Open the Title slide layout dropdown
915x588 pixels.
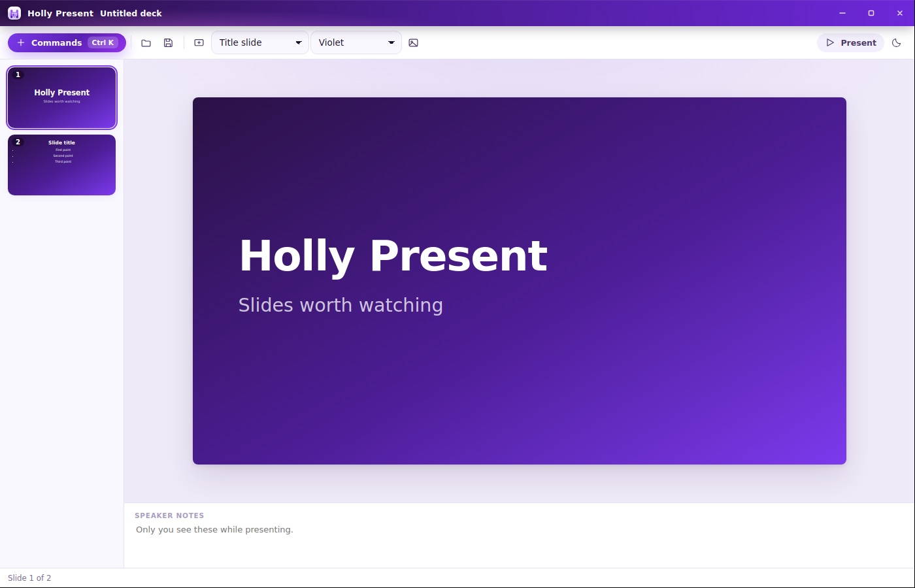[x=260, y=42]
